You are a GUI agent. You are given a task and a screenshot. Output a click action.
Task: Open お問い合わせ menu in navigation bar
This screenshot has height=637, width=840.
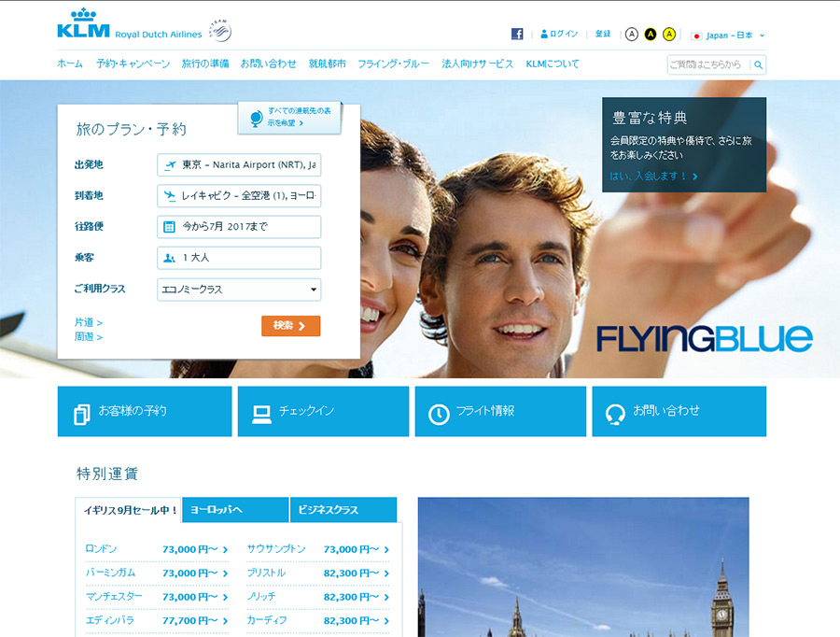pos(269,64)
